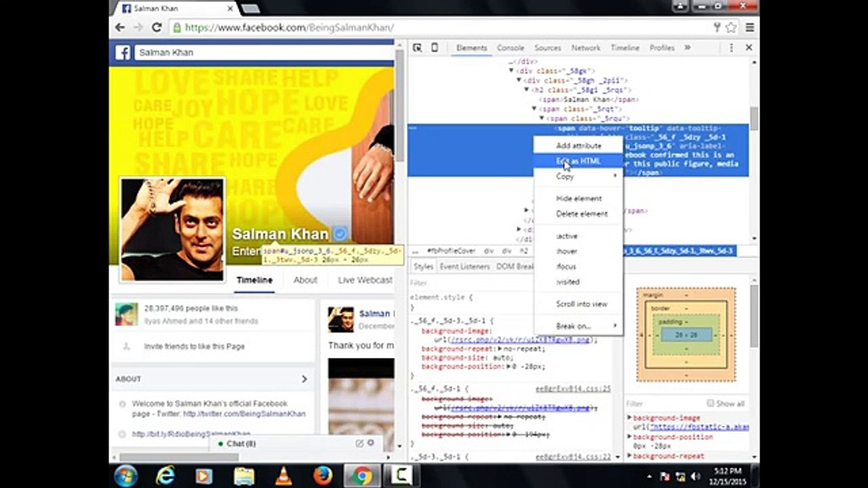Click the blue verified badge next to Salman Khan

[x=340, y=234]
